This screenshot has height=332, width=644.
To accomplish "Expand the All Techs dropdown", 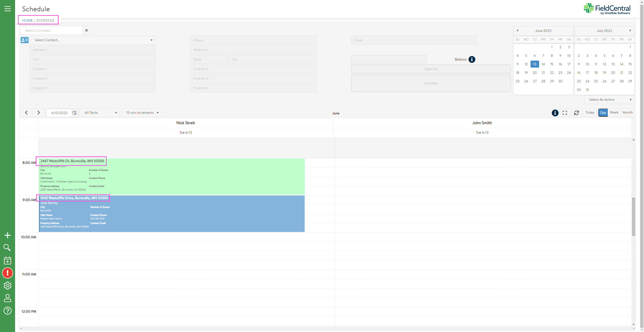I will pyautogui.click(x=100, y=113).
